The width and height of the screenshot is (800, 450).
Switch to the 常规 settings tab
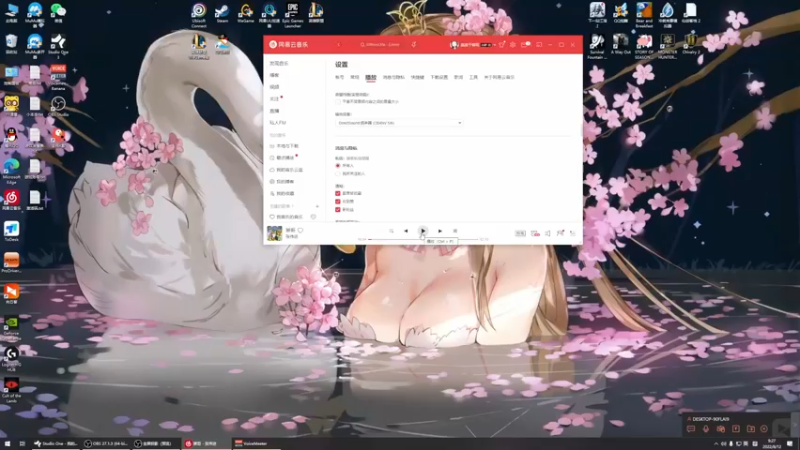click(x=355, y=78)
